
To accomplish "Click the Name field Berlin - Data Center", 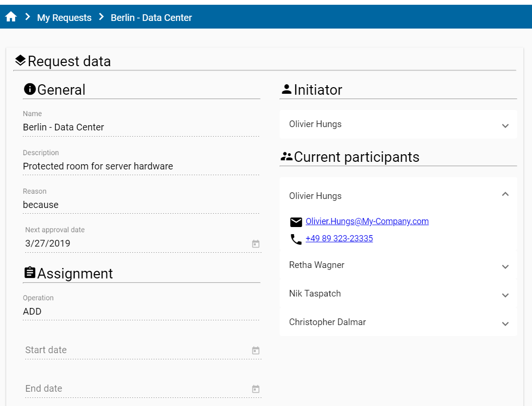I will [x=140, y=127].
